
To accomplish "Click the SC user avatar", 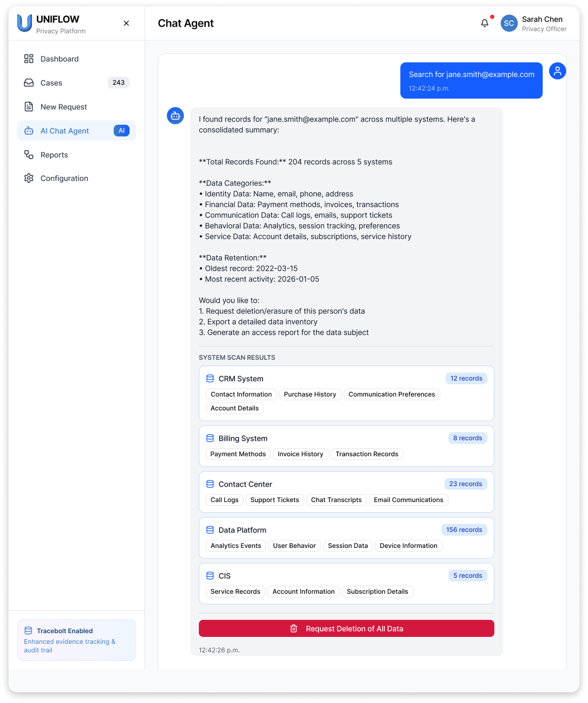I will tap(509, 23).
